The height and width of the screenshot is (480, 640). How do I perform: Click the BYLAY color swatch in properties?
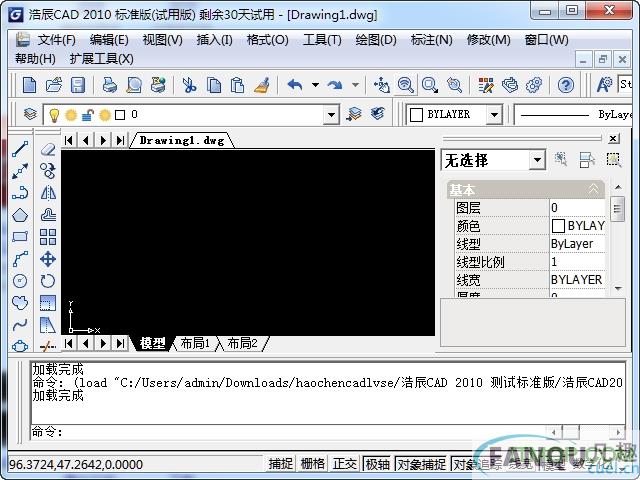point(558,226)
